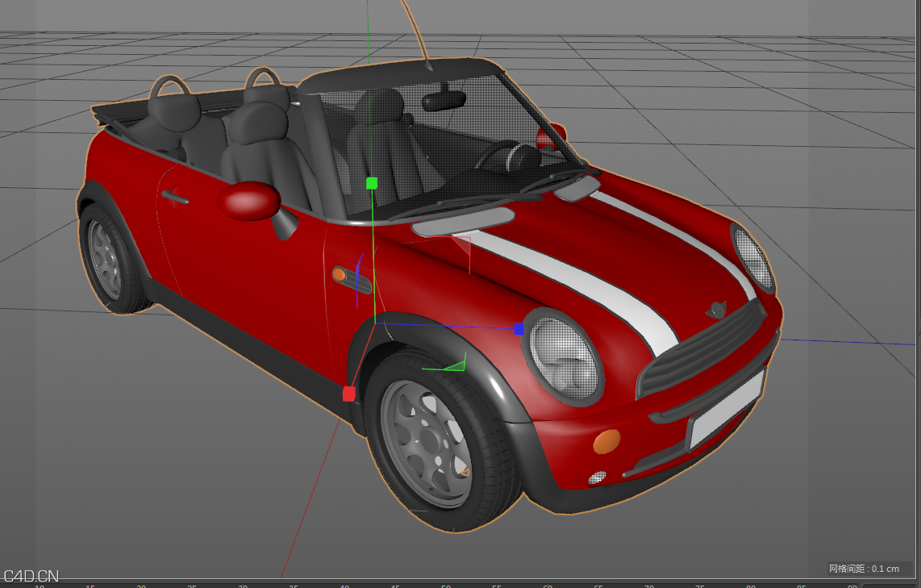The image size is (921, 588).
Task: Grab the blue Z-axis gizmo handle
Action: pos(519,328)
